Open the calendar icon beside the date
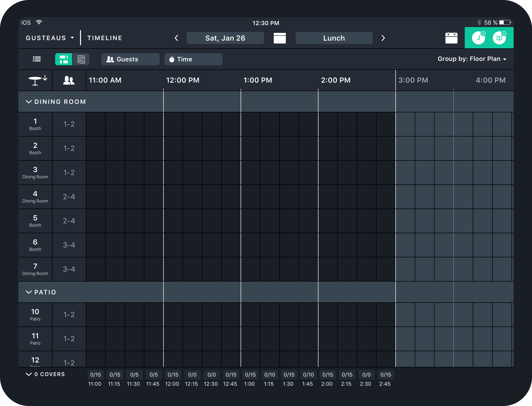532x406 pixels. [x=280, y=38]
